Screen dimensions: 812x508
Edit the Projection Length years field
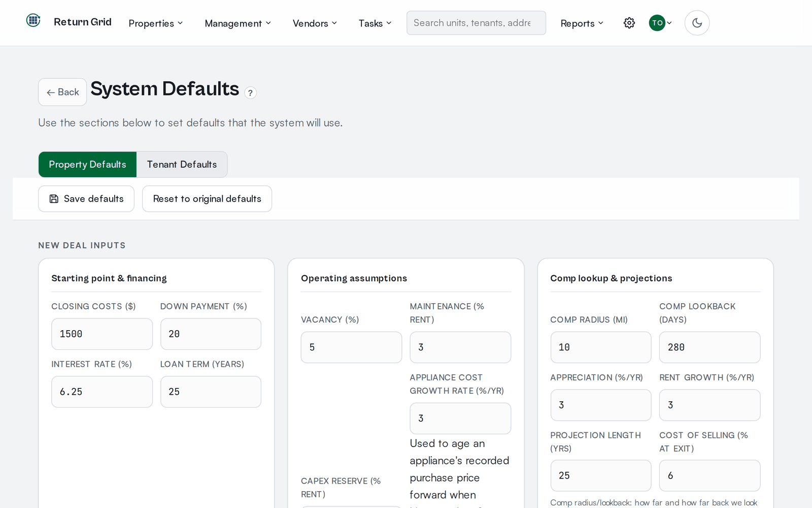pyautogui.click(x=601, y=475)
